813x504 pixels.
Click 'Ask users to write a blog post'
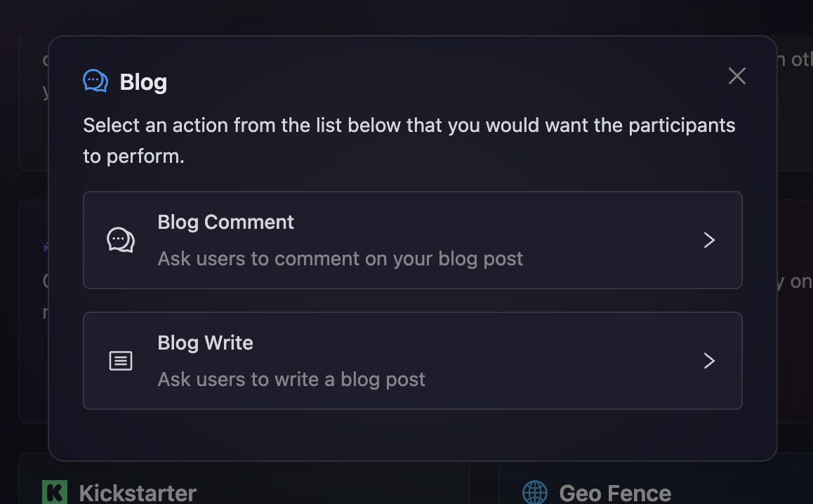click(x=291, y=380)
